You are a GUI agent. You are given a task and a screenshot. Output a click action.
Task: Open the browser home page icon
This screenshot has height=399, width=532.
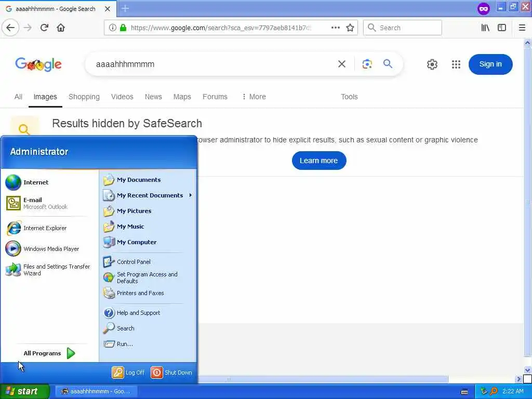61,28
